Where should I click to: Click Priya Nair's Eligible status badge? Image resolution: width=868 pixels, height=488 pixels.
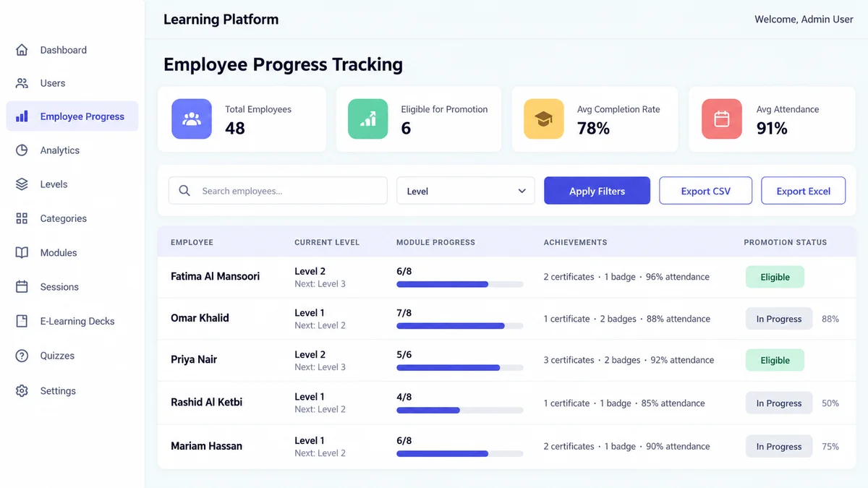point(775,360)
